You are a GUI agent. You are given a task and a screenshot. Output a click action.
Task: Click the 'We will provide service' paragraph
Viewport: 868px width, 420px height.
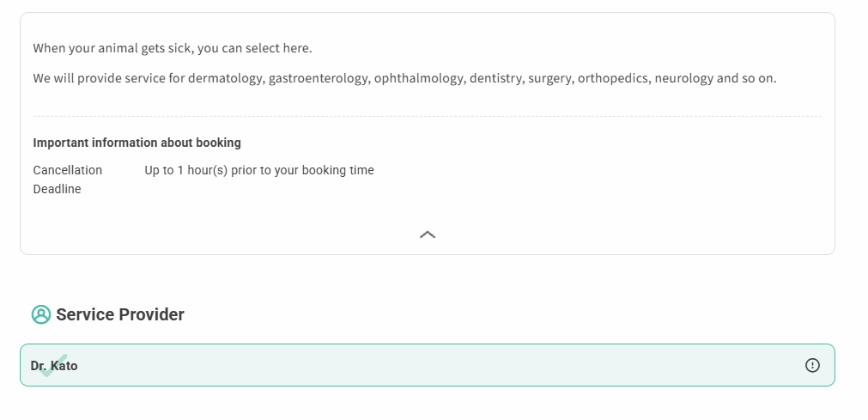[404, 78]
